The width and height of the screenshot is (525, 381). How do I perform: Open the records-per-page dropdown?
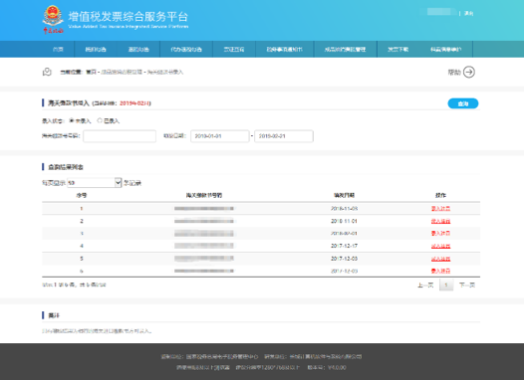pyautogui.click(x=94, y=182)
